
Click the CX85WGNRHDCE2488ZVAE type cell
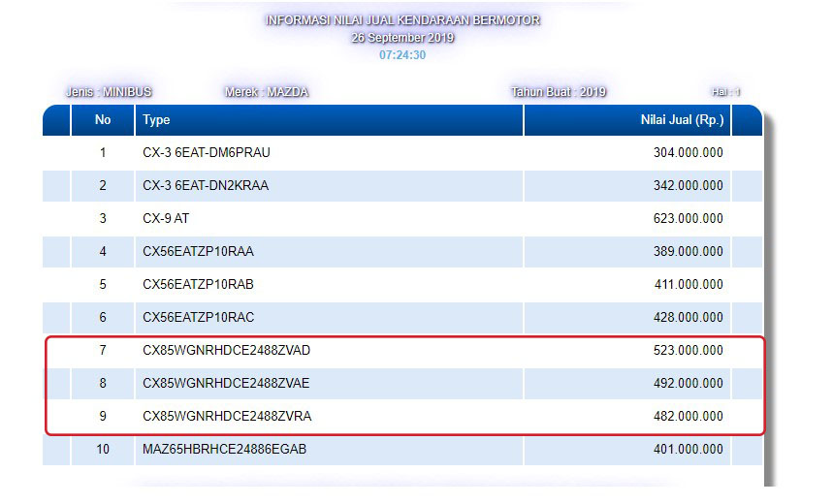(226, 384)
